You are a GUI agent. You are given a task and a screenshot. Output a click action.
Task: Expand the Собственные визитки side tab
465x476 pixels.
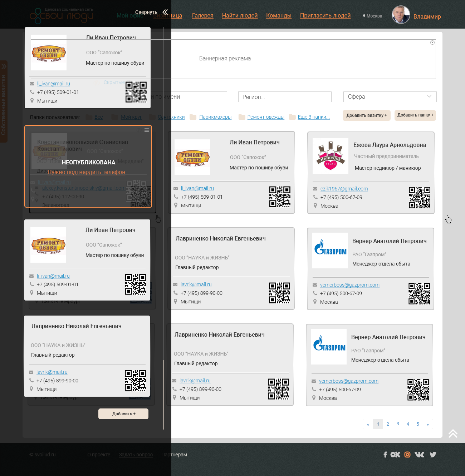pos(4,102)
